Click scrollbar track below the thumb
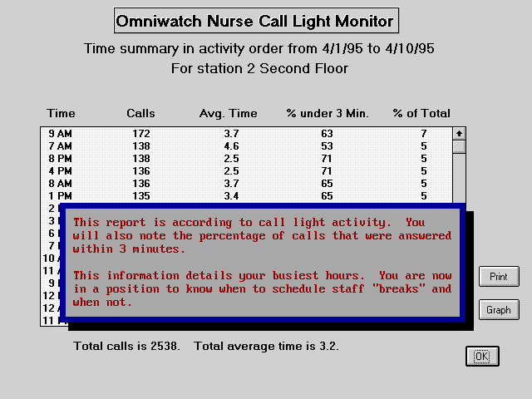This screenshot has height=399, width=532. 459,179
